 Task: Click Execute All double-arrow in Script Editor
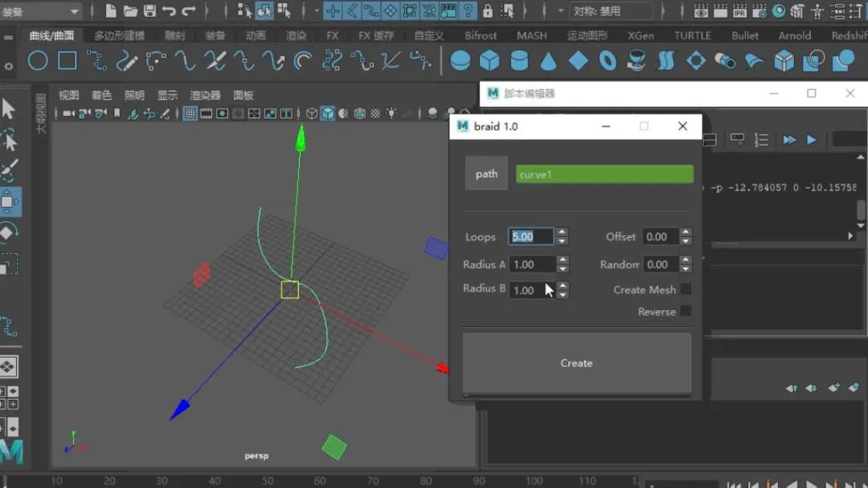pyautogui.click(x=789, y=140)
